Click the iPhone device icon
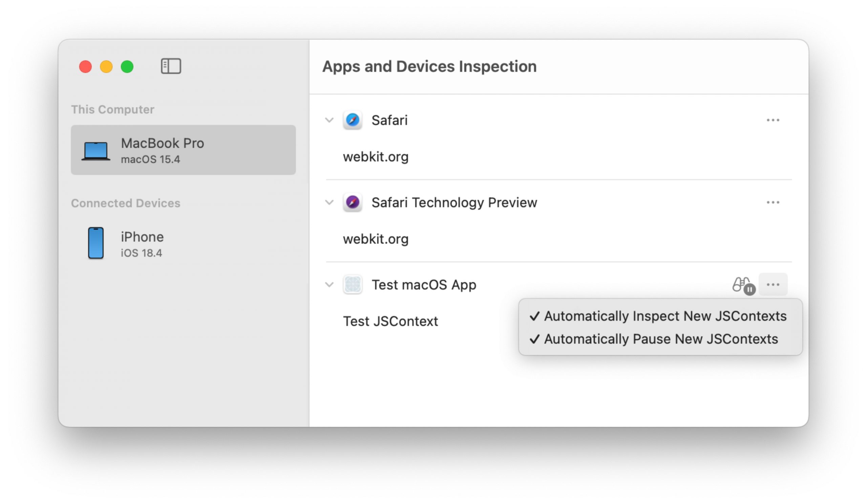 (x=96, y=243)
